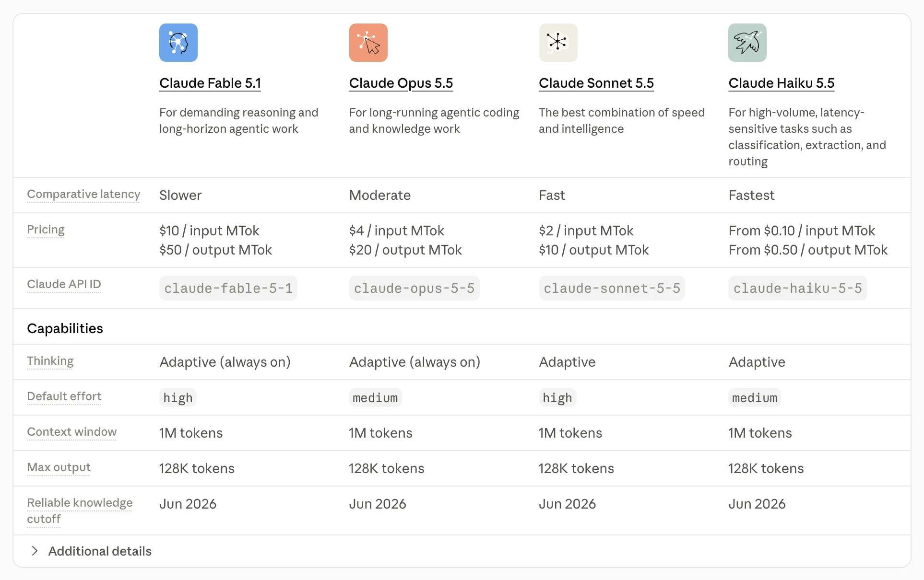Click the Haiku medium default effort badge

pos(754,398)
